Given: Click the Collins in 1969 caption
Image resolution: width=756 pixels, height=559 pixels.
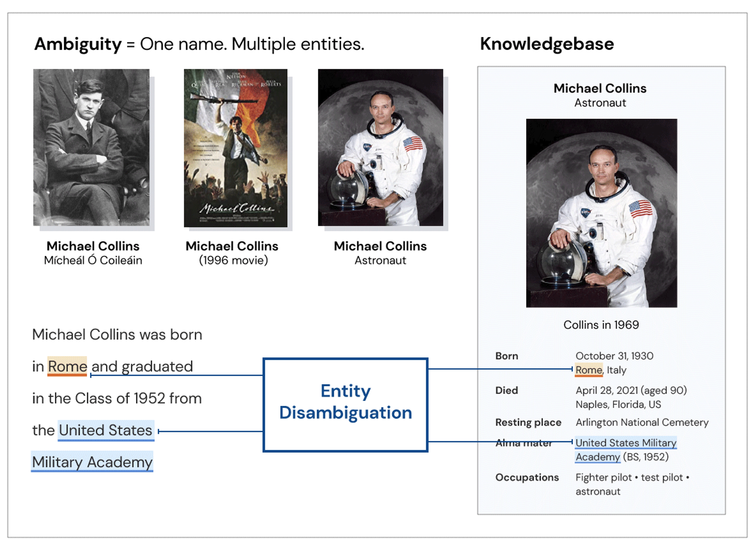Looking at the screenshot, I should click(x=601, y=325).
